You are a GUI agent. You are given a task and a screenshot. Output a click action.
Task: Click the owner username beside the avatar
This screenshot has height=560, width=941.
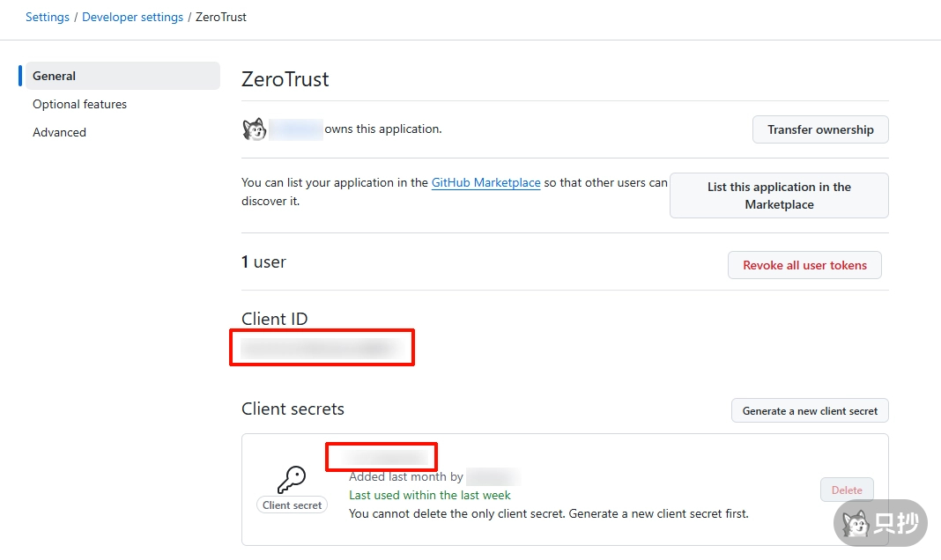pyautogui.click(x=296, y=129)
